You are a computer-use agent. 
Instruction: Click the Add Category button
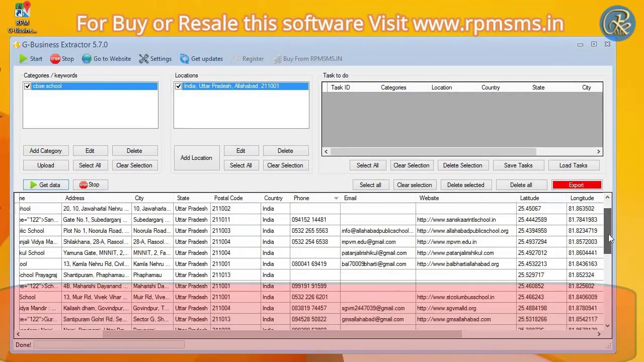pyautogui.click(x=45, y=151)
